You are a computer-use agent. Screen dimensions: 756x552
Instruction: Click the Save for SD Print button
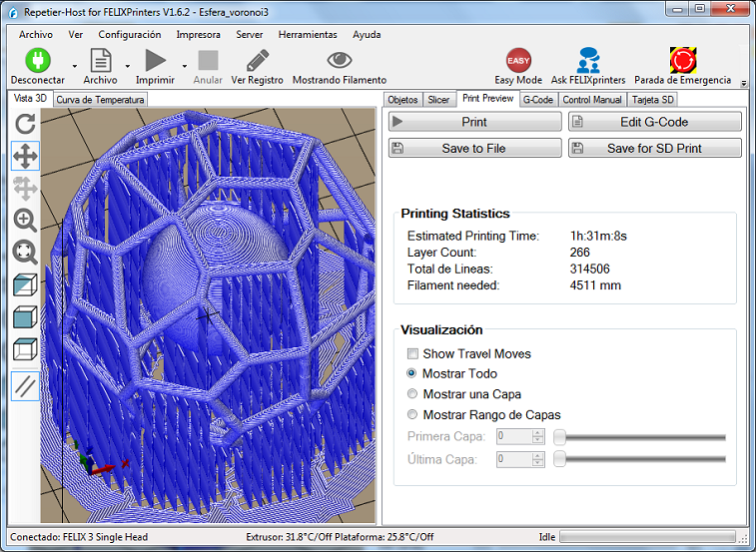click(655, 148)
